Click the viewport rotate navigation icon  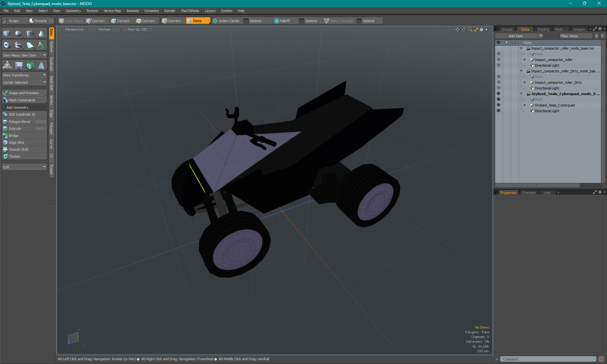464,30
